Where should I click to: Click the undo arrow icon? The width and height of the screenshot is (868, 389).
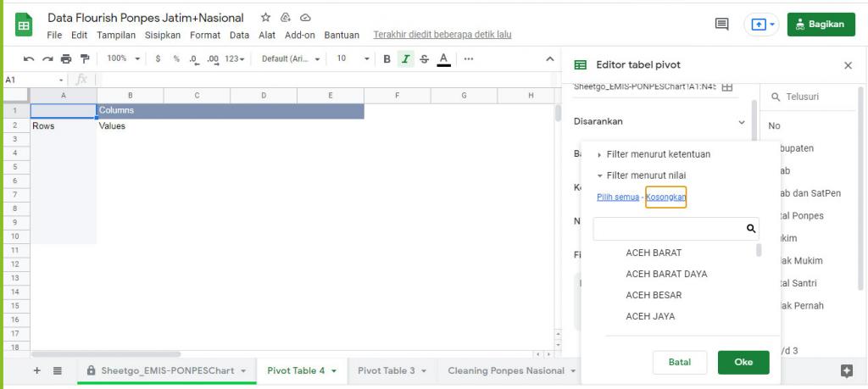coord(29,58)
